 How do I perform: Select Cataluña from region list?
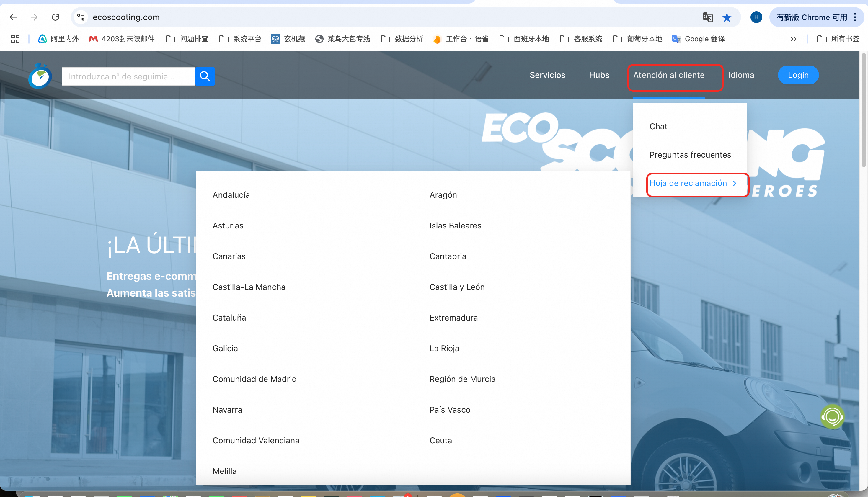(x=229, y=318)
